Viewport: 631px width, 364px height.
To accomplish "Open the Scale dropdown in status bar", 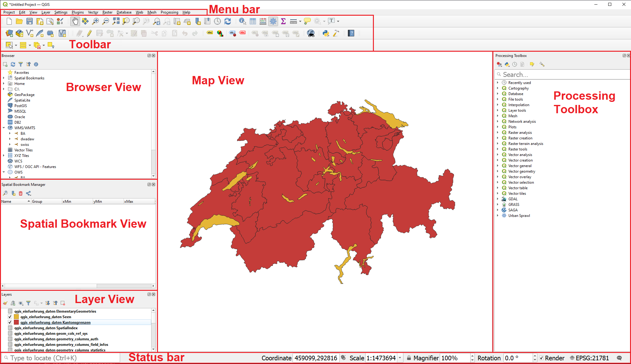I will pos(400,358).
